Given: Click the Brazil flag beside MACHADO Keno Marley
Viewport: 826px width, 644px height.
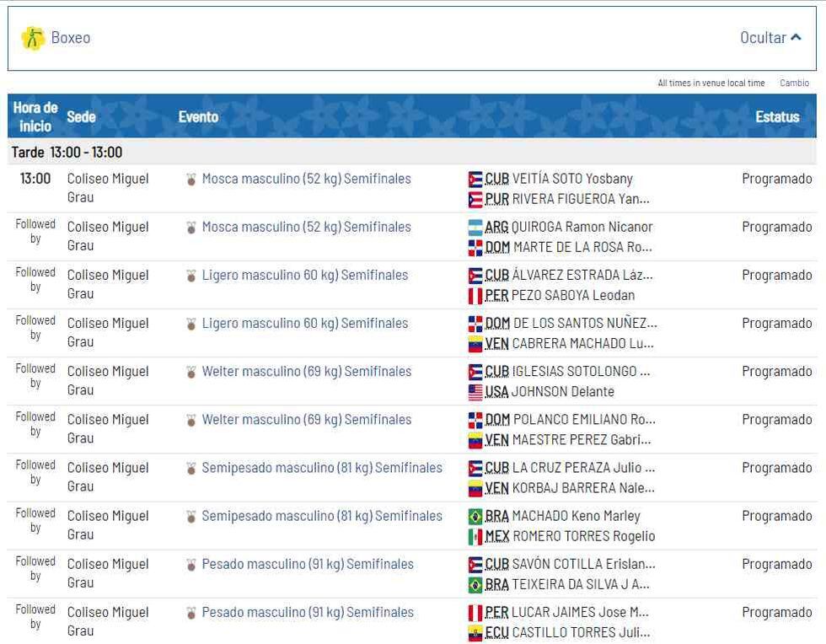Looking at the screenshot, I should 475,517.
